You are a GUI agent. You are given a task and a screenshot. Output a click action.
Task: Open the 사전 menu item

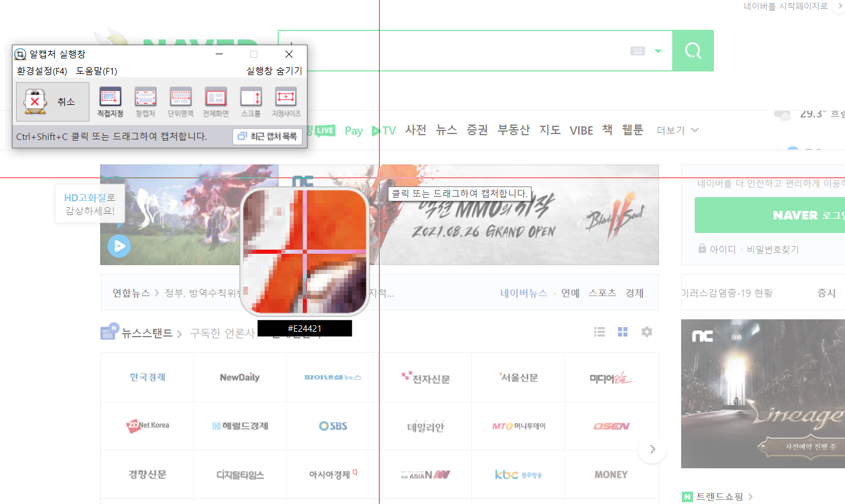[416, 130]
